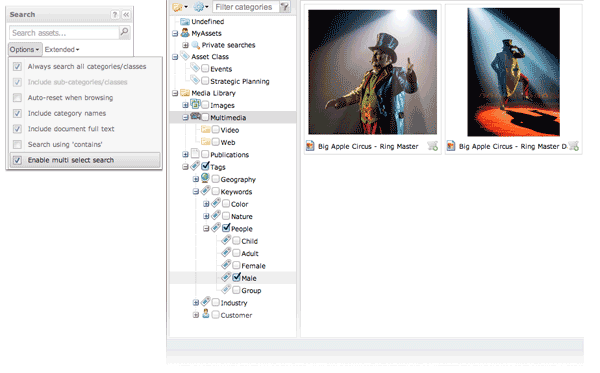Click the Web folder icon
Viewport: 600px width, 373px height.
coord(205,142)
